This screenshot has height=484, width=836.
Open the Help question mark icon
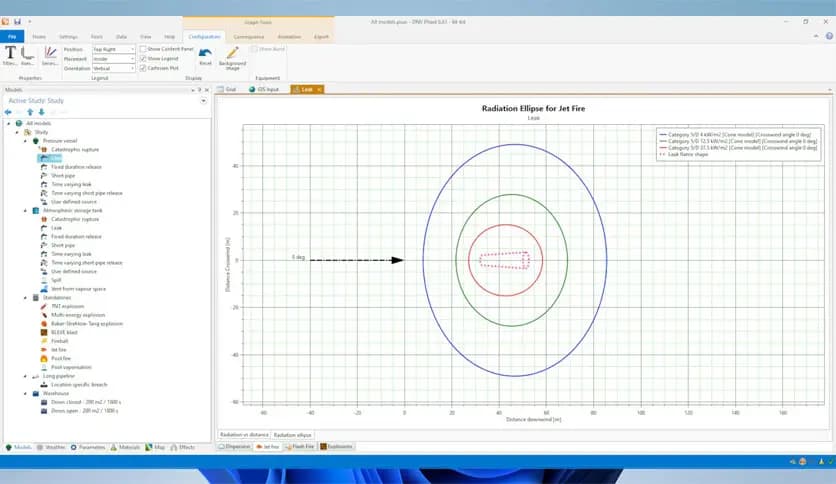click(x=829, y=36)
